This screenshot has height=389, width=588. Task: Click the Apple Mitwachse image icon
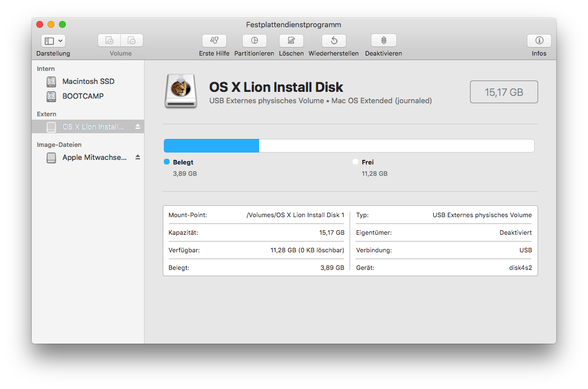click(52, 158)
